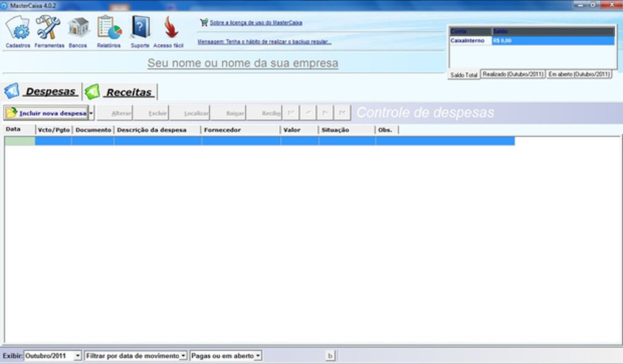Click the Localizar button
Screen dimensions: 623x364
[189, 113]
